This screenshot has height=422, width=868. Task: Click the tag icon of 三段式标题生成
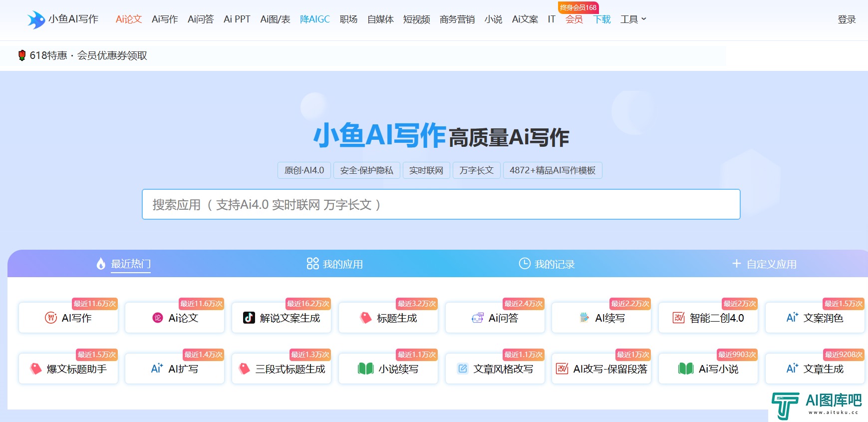(x=245, y=369)
